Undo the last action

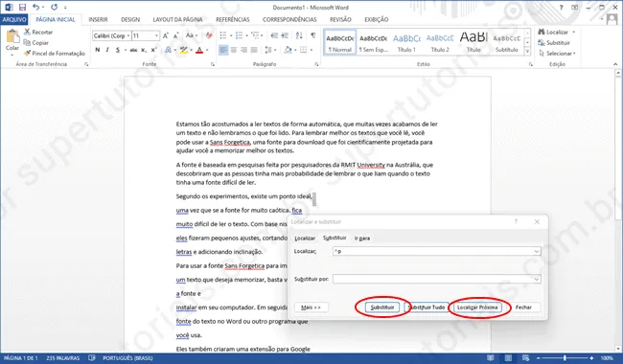tap(35, 7)
